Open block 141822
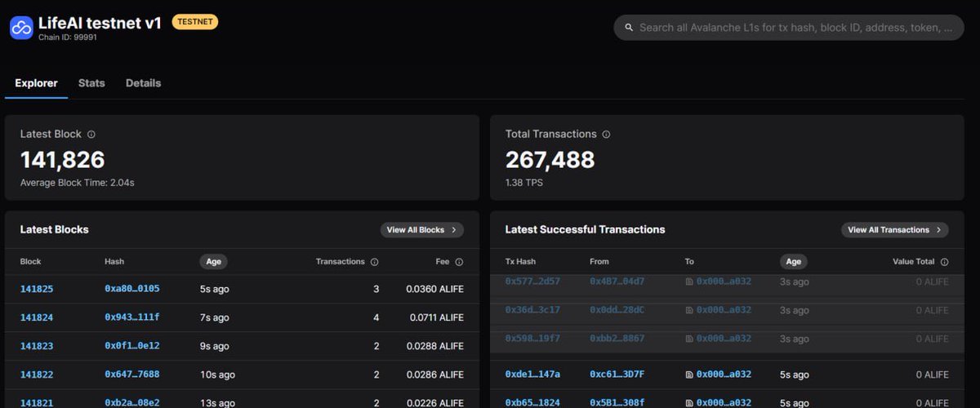 point(37,375)
